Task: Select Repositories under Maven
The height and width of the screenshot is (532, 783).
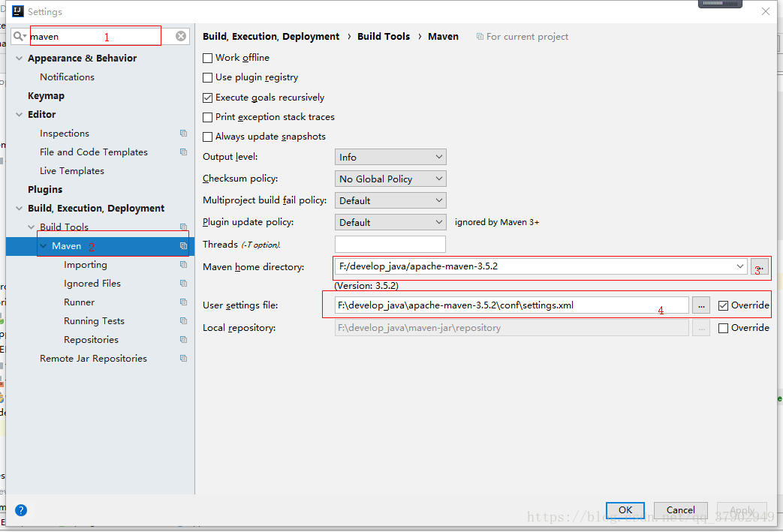Action: pyautogui.click(x=91, y=339)
